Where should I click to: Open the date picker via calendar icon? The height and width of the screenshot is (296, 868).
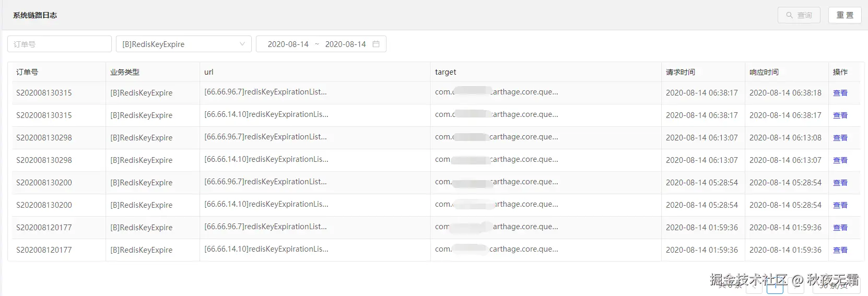click(x=376, y=44)
